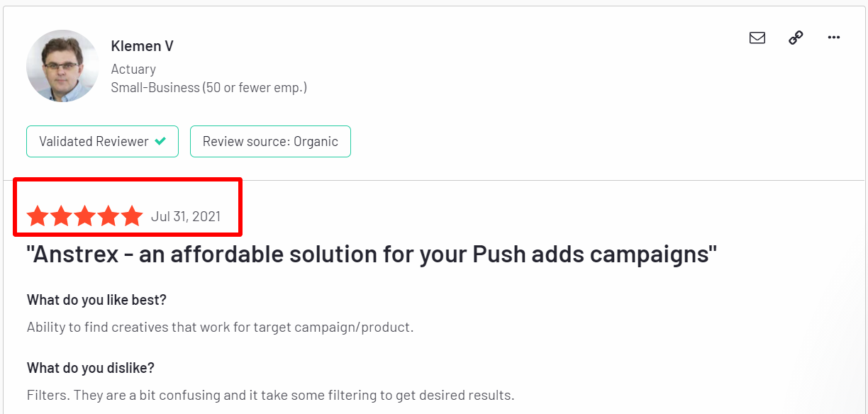Click the Small-Business company size label
The width and height of the screenshot is (868, 414).
point(209,88)
